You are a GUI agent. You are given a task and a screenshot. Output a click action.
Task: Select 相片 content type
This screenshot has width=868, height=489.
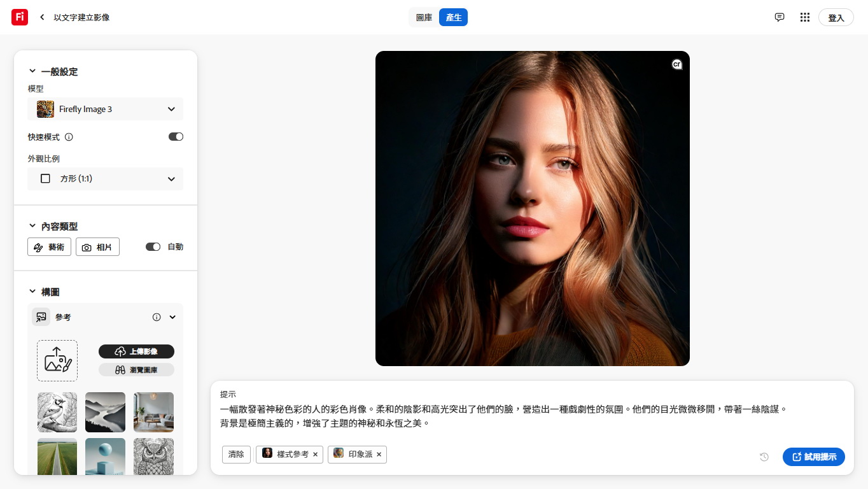(x=97, y=247)
